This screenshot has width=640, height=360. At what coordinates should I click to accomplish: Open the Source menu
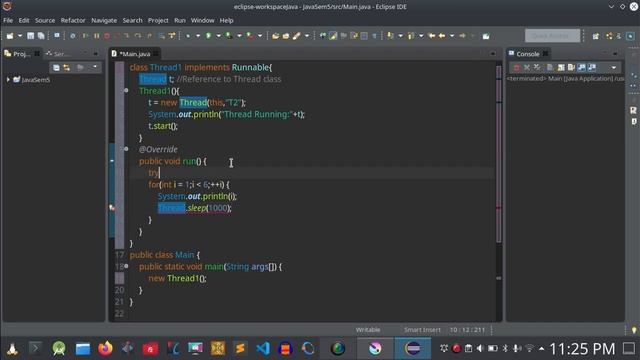45,20
